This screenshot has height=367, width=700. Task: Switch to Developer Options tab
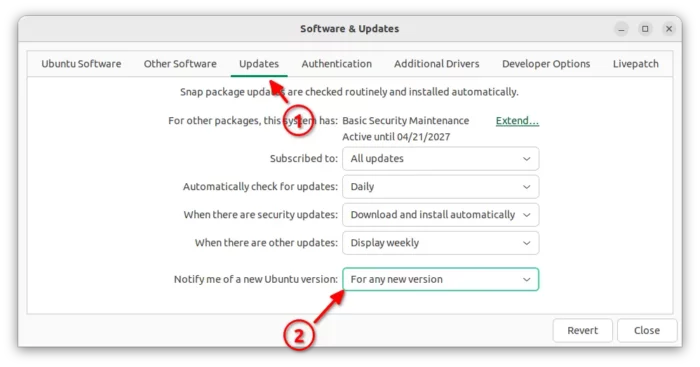tap(546, 64)
